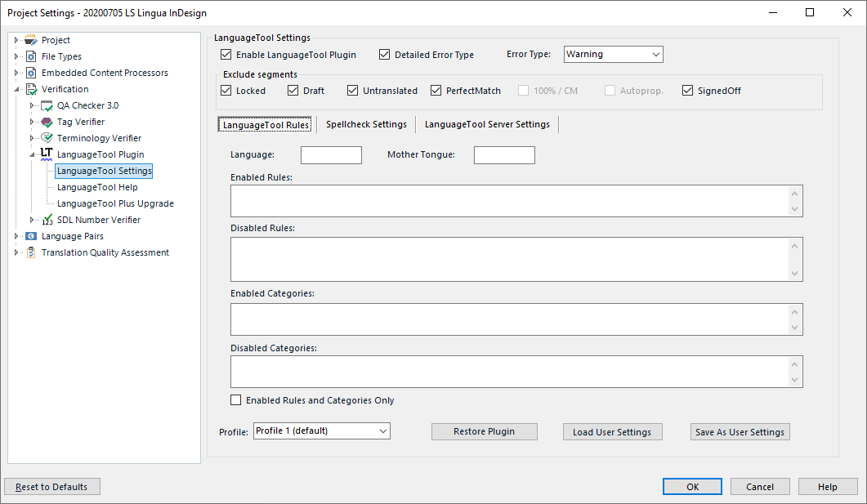
Task: Expand Embedded Content Processors node arrow
Action: 16,73
